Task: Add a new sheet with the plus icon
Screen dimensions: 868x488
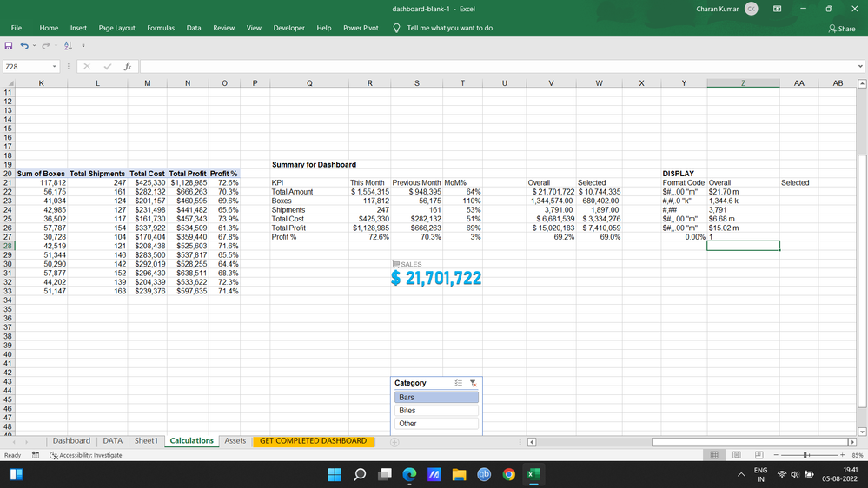Action: tap(394, 442)
